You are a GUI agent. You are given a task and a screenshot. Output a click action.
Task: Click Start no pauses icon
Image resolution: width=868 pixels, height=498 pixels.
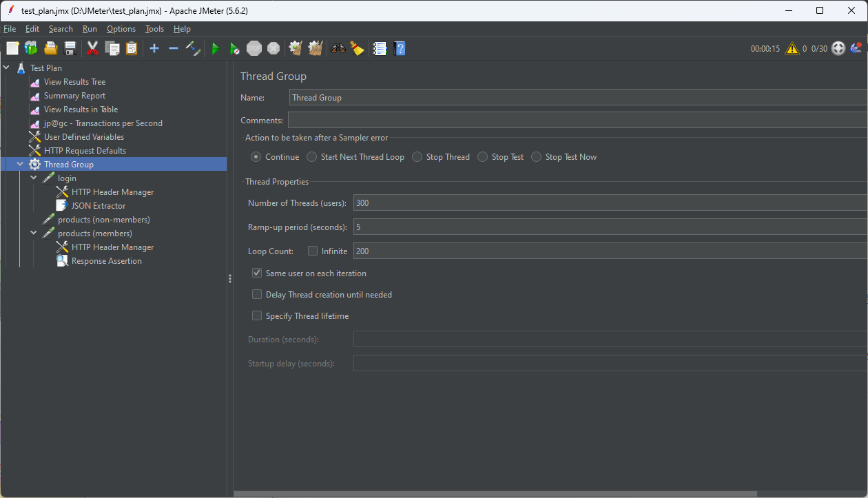pos(235,48)
